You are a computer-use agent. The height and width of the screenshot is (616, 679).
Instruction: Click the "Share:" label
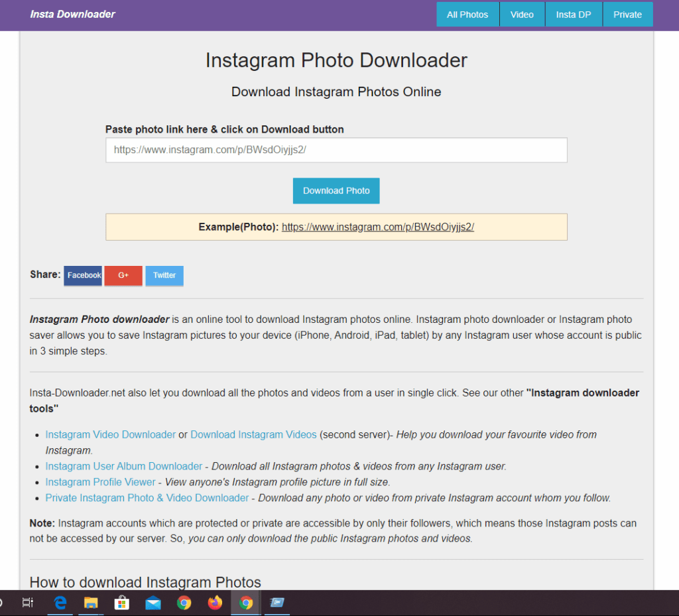coord(46,275)
